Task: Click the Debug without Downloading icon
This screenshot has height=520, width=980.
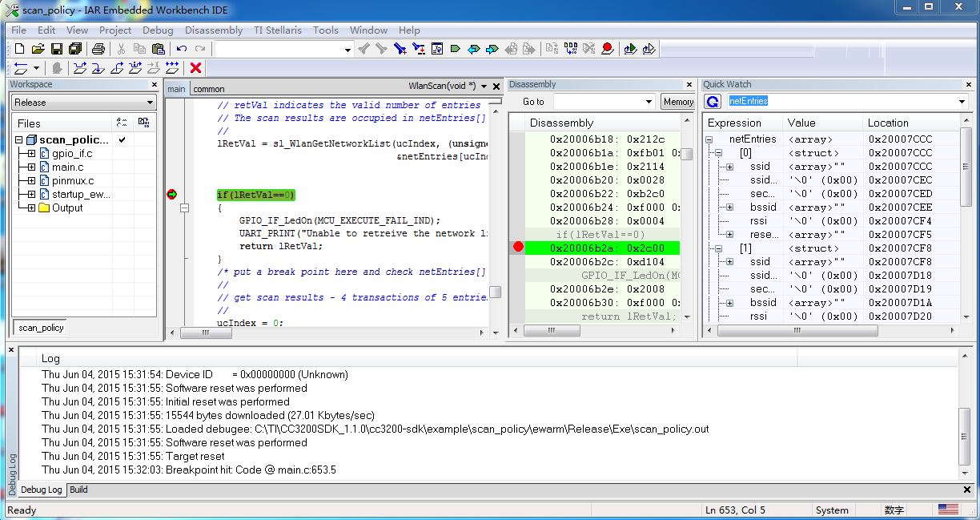Action: tap(649, 49)
